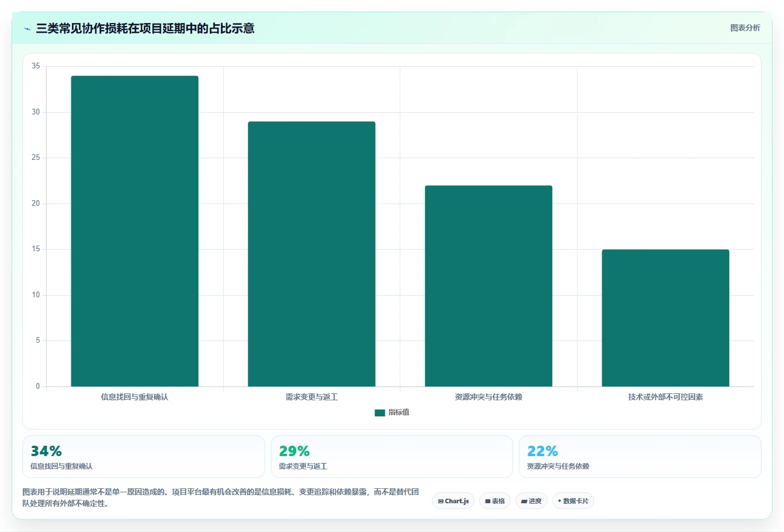Click the 图表分析 label in the header
This screenshot has width=784, height=532.
click(x=745, y=28)
